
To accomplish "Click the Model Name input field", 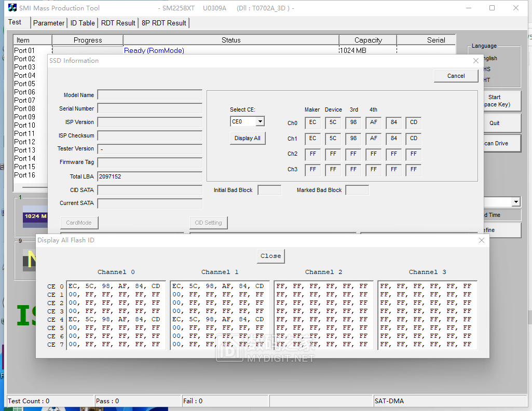I will coord(149,95).
